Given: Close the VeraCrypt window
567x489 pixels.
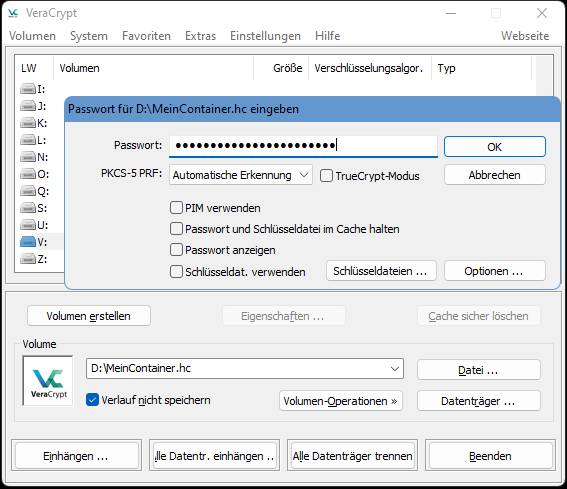Looking at the screenshot, I should (x=542, y=13).
